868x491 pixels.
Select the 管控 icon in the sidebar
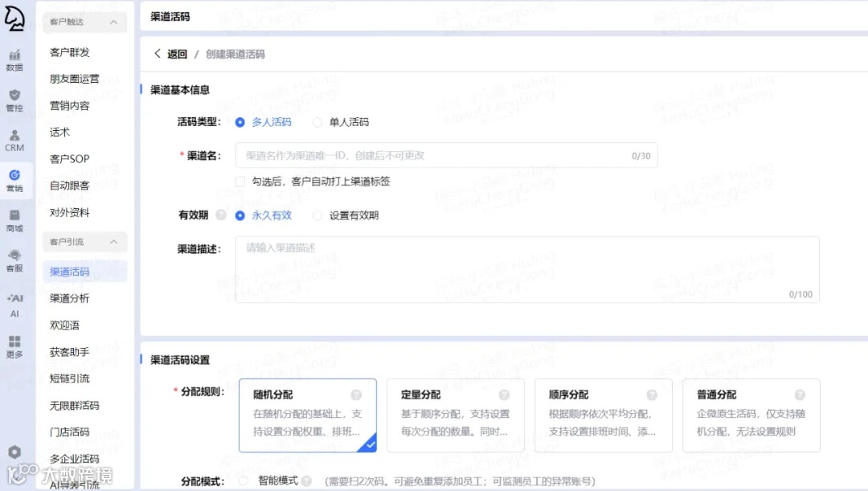[x=14, y=100]
